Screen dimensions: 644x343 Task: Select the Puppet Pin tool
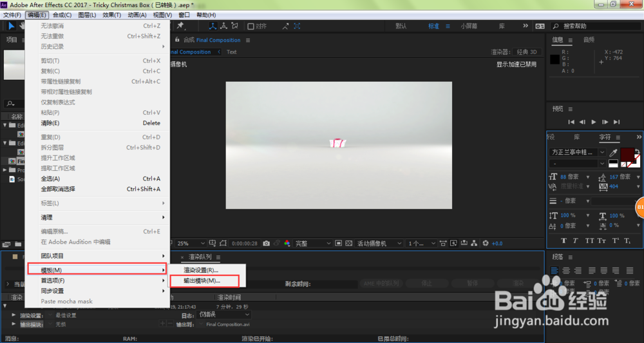(x=180, y=26)
